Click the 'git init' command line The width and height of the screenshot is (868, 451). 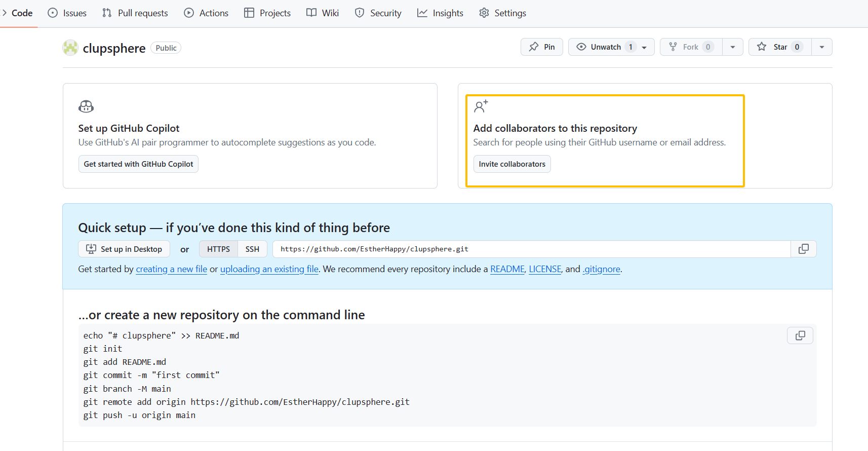pyautogui.click(x=103, y=349)
